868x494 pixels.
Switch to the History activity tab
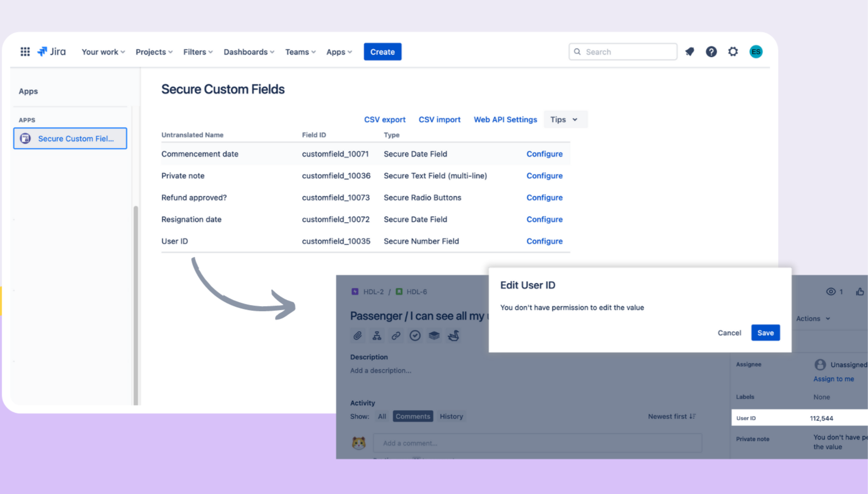[x=451, y=416]
